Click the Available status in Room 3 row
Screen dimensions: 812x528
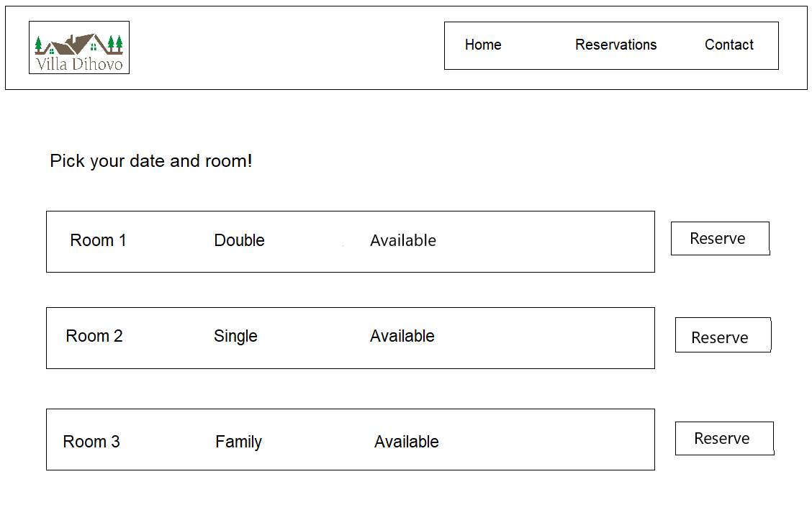point(406,442)
